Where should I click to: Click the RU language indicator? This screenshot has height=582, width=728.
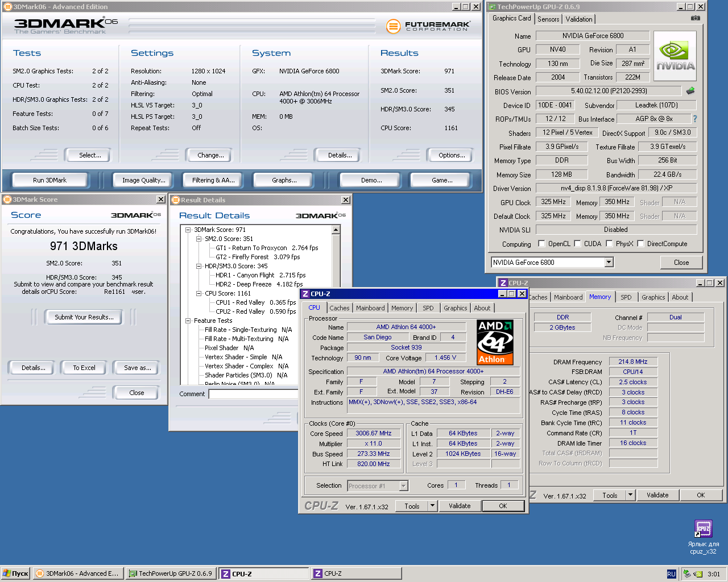pos(671,574)
